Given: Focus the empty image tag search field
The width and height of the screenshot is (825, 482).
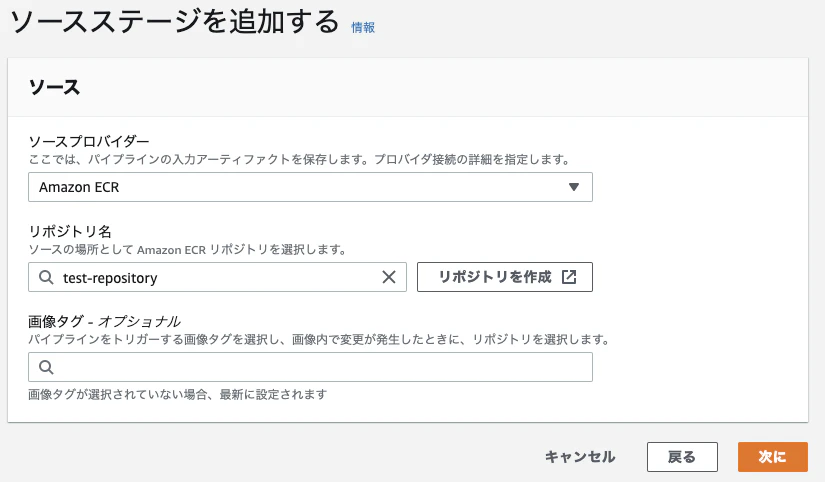Looking at the screenshot, I should tap(310, 367).
